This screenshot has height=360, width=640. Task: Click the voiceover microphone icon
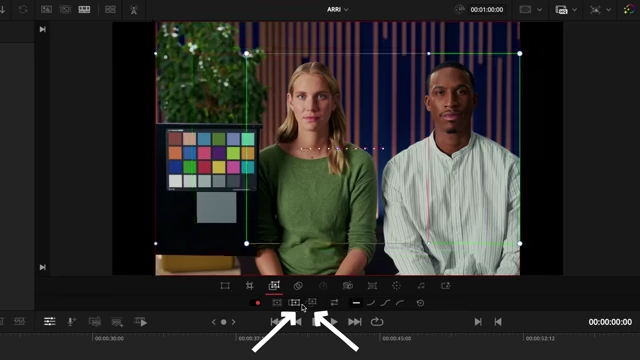point(71,322)
